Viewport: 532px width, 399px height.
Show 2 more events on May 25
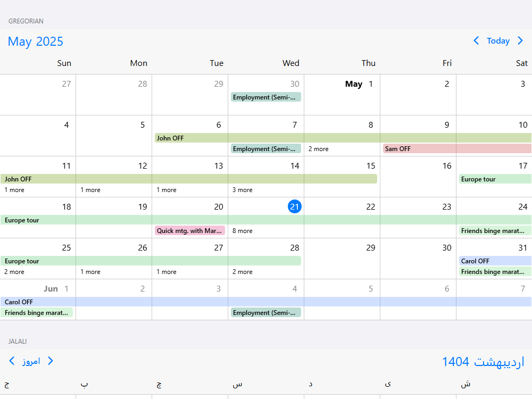[14, 272]
